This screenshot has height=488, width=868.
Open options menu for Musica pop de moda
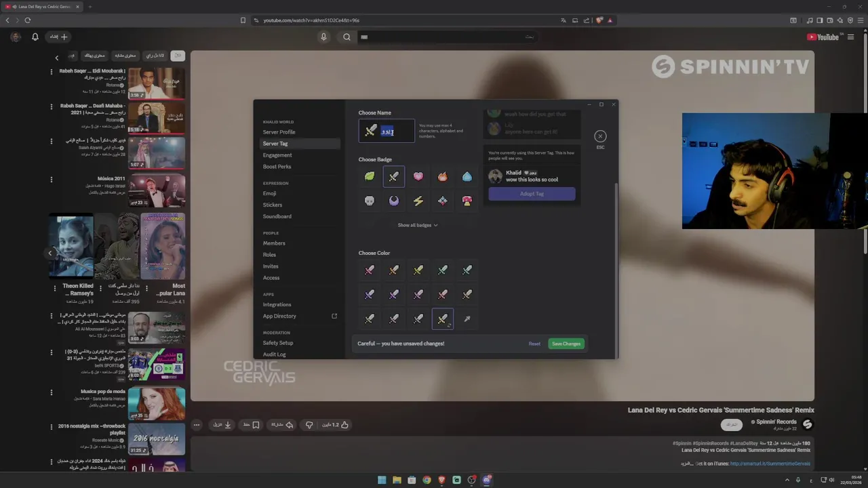(52, 391)
